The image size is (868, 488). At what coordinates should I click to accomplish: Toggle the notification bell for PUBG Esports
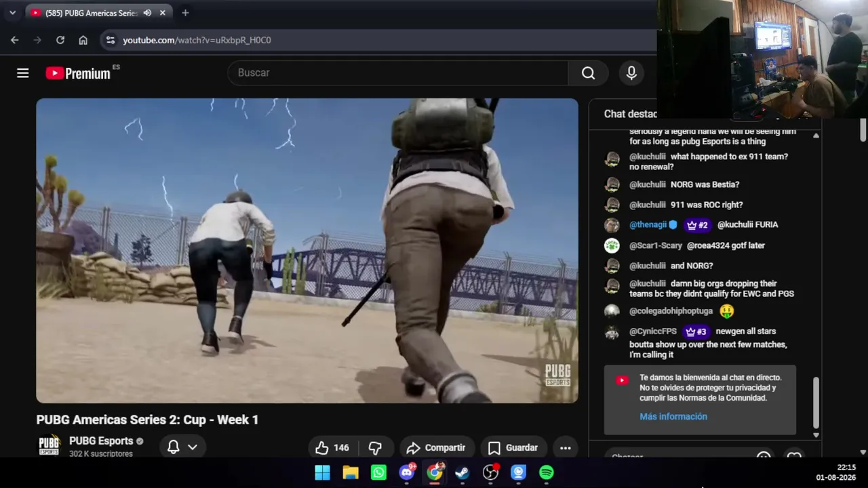pyautogui.click(x=173, y=447)
